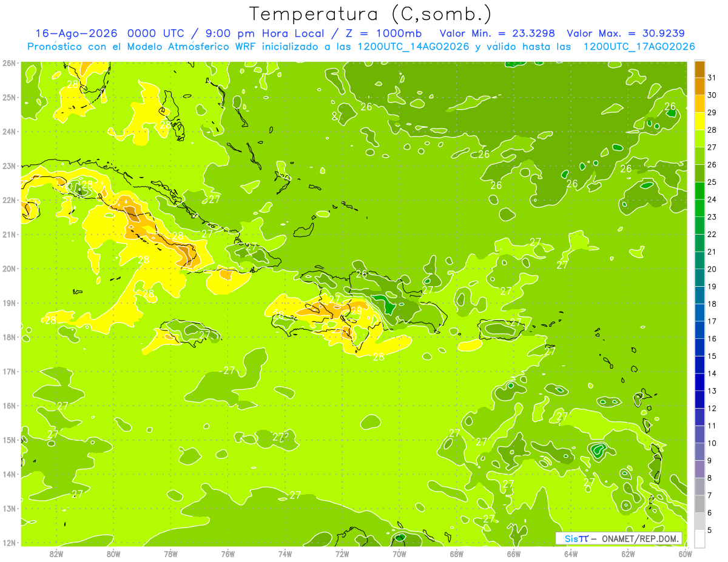
Task: Click the 74W longitude axis label
Action: pos(285,553)
